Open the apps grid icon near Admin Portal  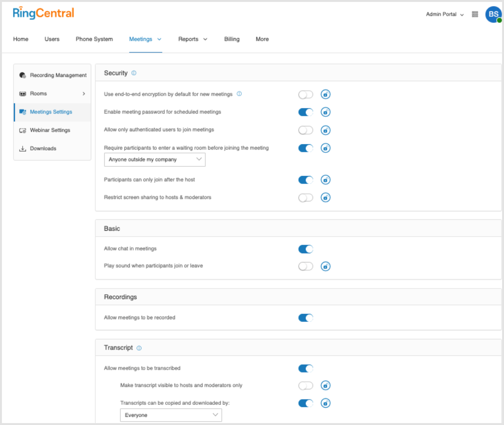point(475,14)
